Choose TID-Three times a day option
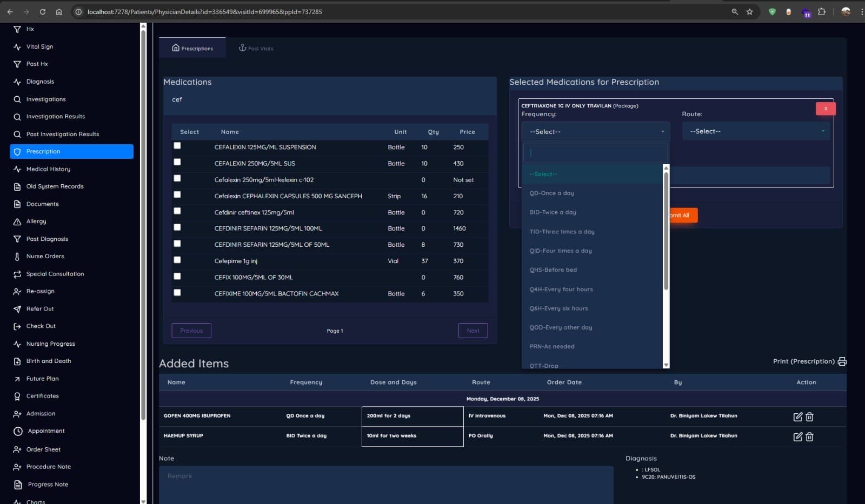865x504 pixels. pyautogui.click(x=592, y=232)
